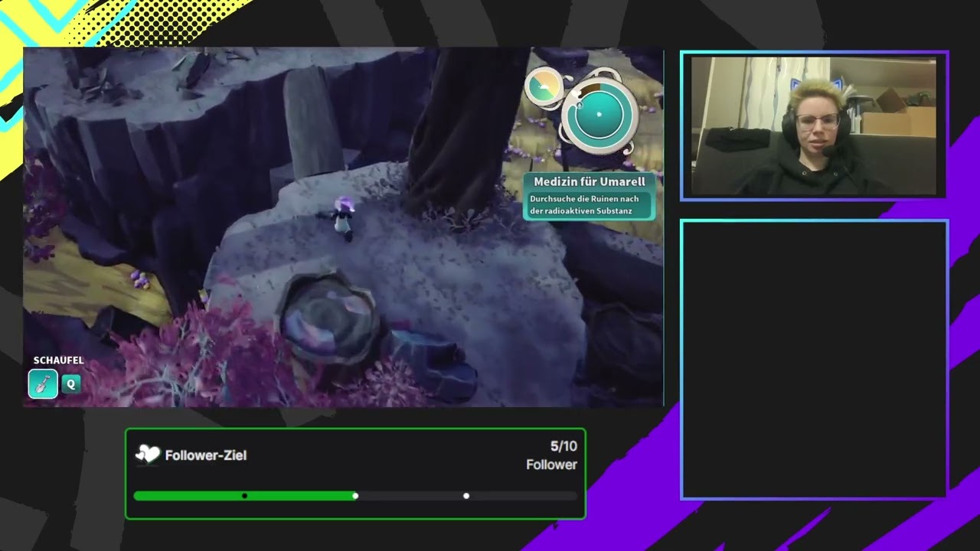
Task: Click the 'Follower' text under the count
Action: pos(551,465)
